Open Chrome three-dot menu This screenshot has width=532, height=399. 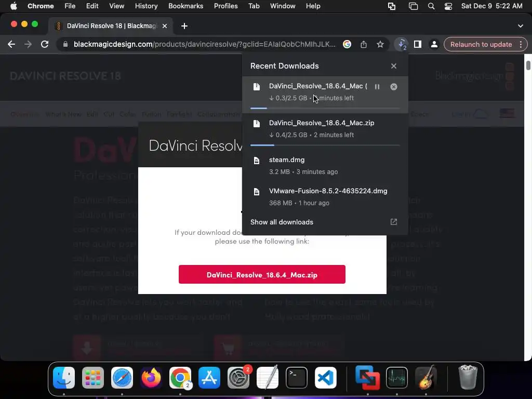pyautogui.click(x=521, y=45)
